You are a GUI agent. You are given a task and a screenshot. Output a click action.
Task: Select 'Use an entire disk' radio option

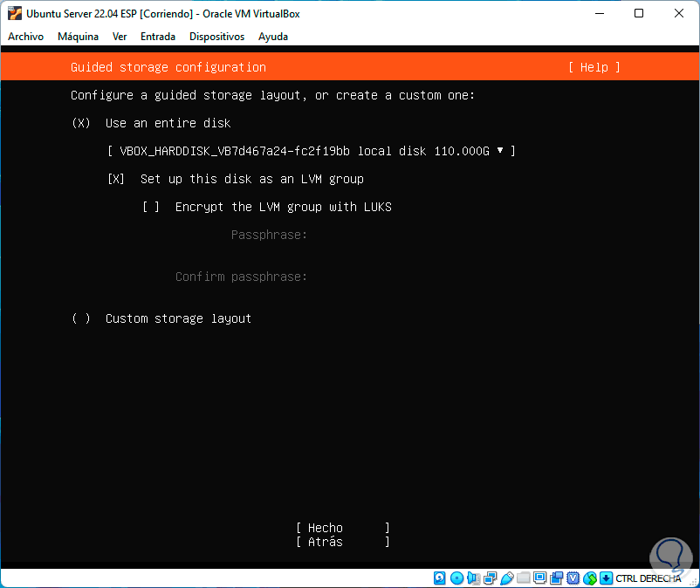pos(81,123)
